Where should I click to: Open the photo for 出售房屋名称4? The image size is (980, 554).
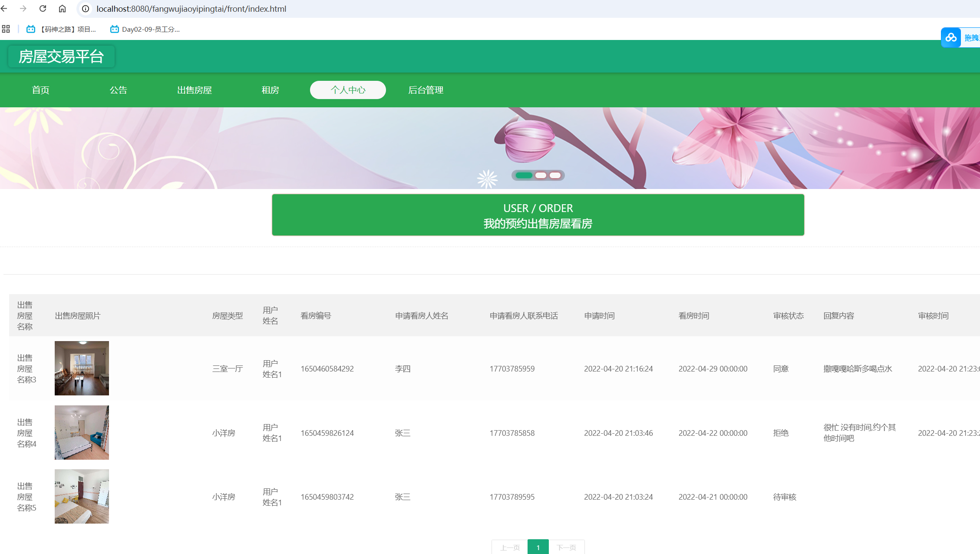(x=82, y=432)
